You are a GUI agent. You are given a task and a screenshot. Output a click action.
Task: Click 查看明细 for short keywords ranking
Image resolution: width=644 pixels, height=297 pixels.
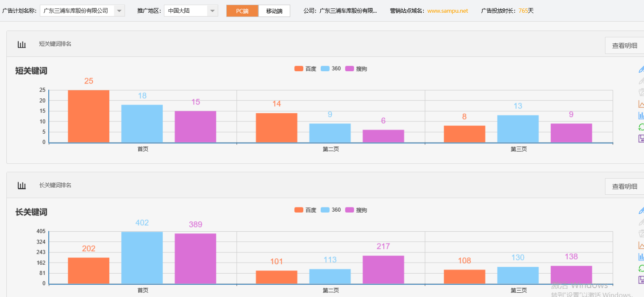(x=625, y=45)
